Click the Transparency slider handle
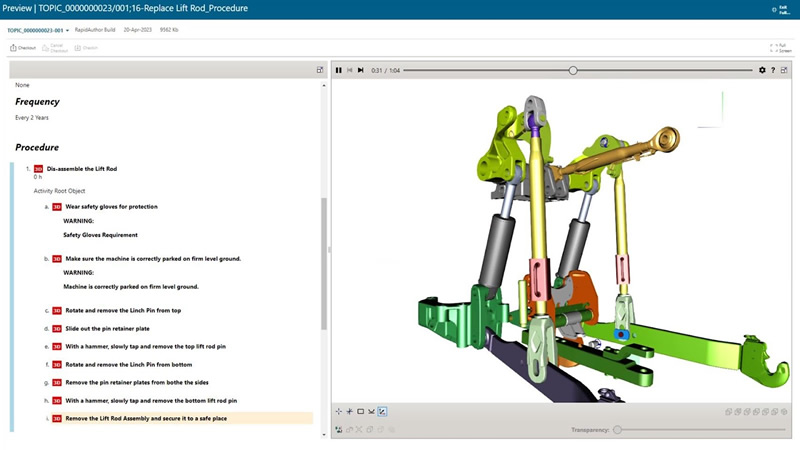800x450 pixels. pyautogui.click(x=618, y=429)
